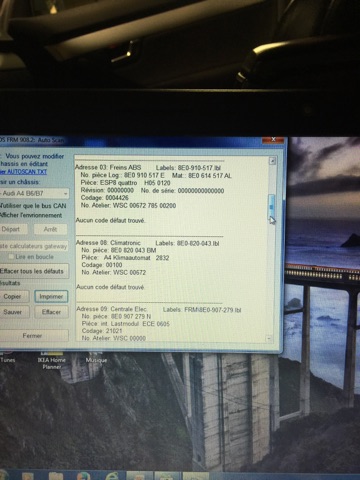
Task: Click 'Labels: 8E0-910-517.lbl' text
Action: (188, 168)
